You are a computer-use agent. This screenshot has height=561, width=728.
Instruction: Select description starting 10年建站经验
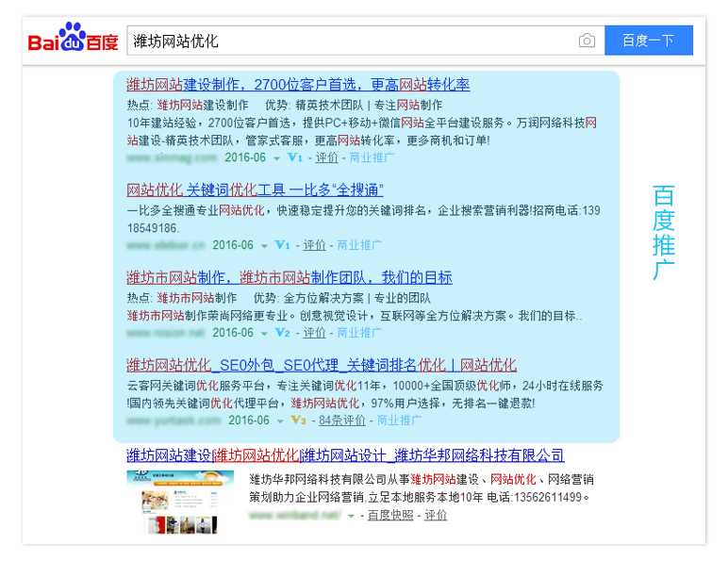click(362, 132)
